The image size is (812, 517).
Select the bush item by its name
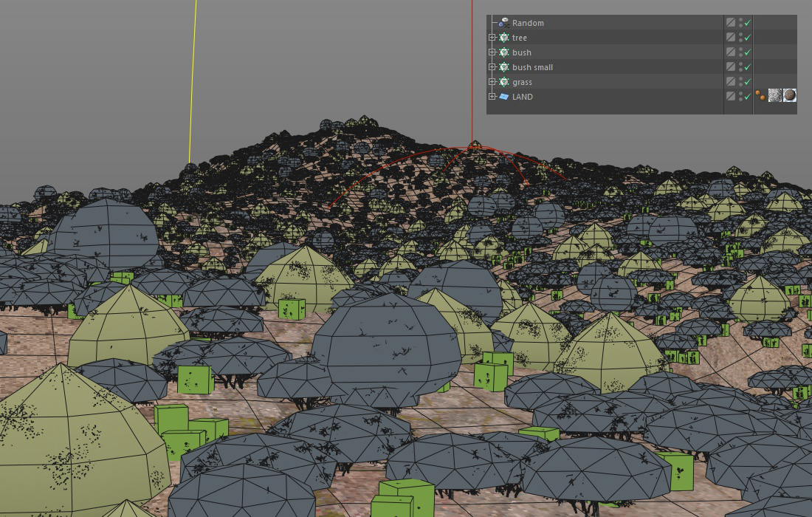[x=521, y=52]
